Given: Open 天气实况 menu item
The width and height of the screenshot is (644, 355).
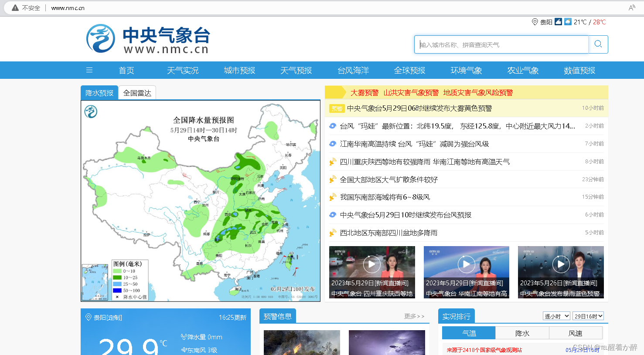Looking at the screenshot, I should click(183, 70).
